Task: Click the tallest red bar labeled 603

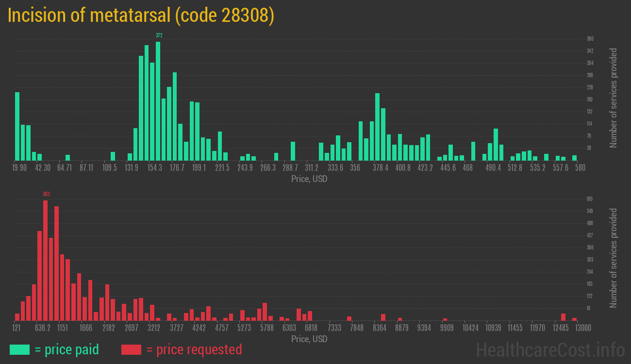Action: click(x=46, y=260)
